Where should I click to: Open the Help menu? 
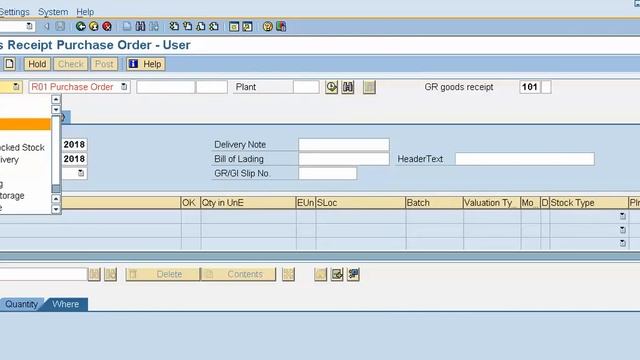click(x=85, y=12)
